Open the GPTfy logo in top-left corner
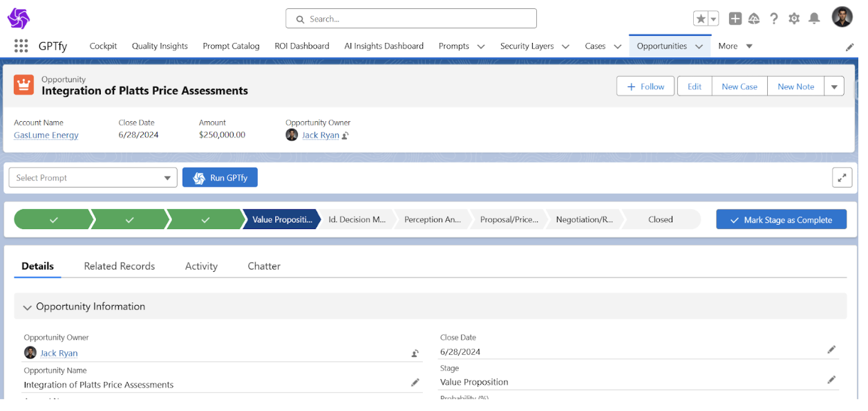Screen dimensions: 868x411 pos(18,18)
